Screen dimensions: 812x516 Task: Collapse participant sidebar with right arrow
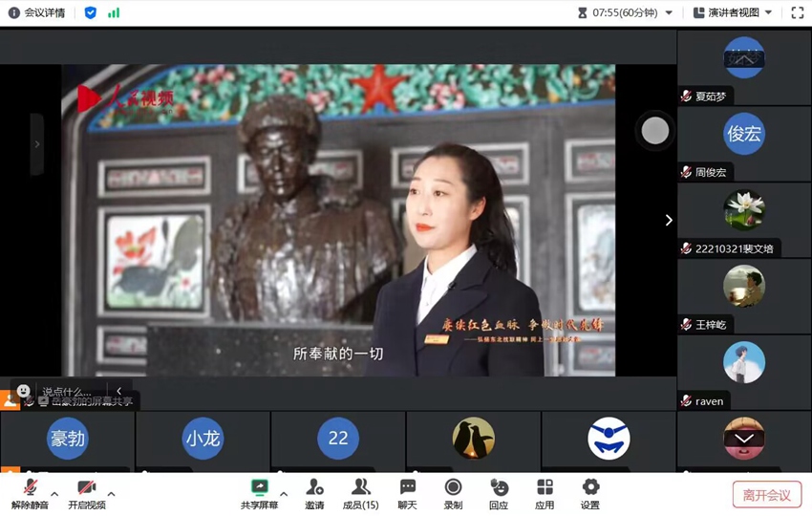tap(668, 220)
